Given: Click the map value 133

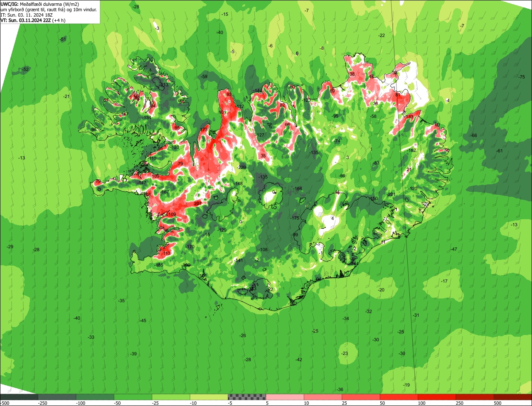Looking at the screenshot, I should 410,117.
